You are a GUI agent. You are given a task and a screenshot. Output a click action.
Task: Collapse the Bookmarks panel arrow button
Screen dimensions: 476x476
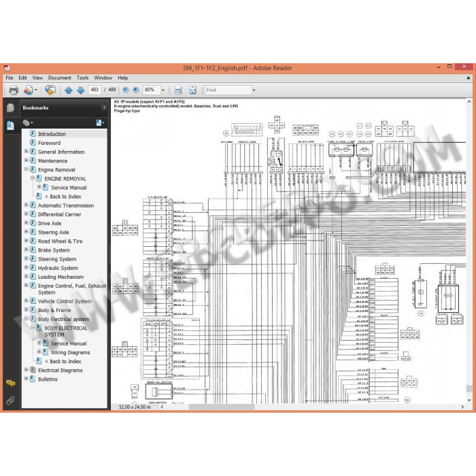pyautogui.click(x=104, y=107)
